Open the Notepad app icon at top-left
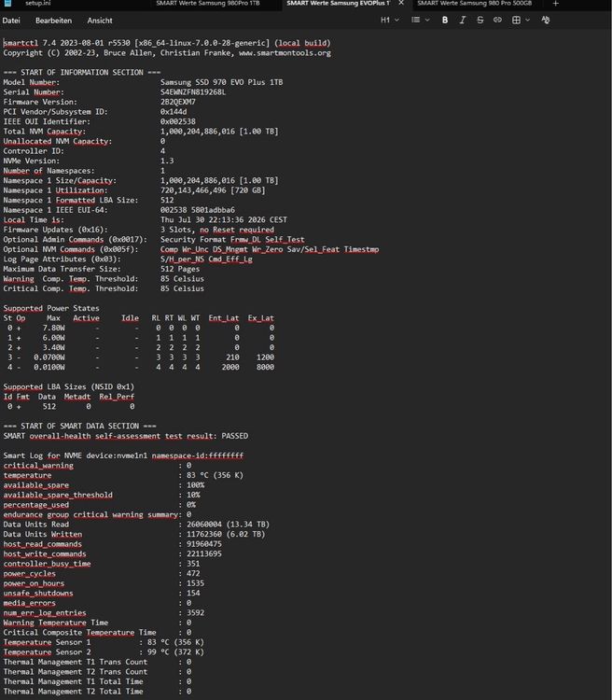 [x=8, y=3]
